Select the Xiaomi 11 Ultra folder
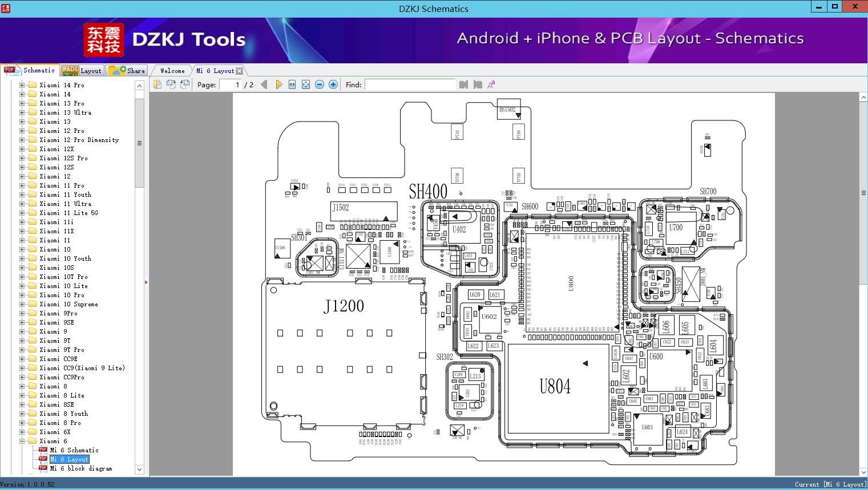 point(65,204)
